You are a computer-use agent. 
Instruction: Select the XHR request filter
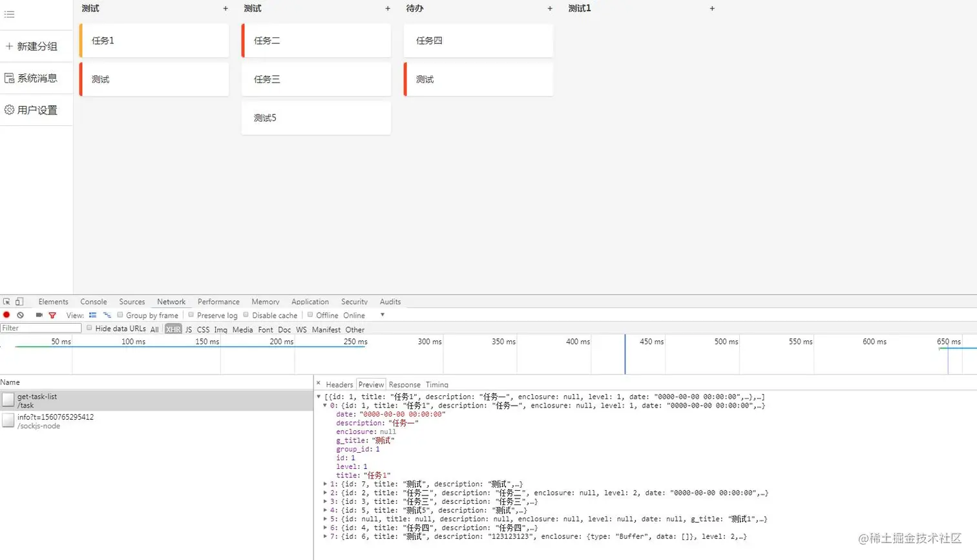coord(173,329)
